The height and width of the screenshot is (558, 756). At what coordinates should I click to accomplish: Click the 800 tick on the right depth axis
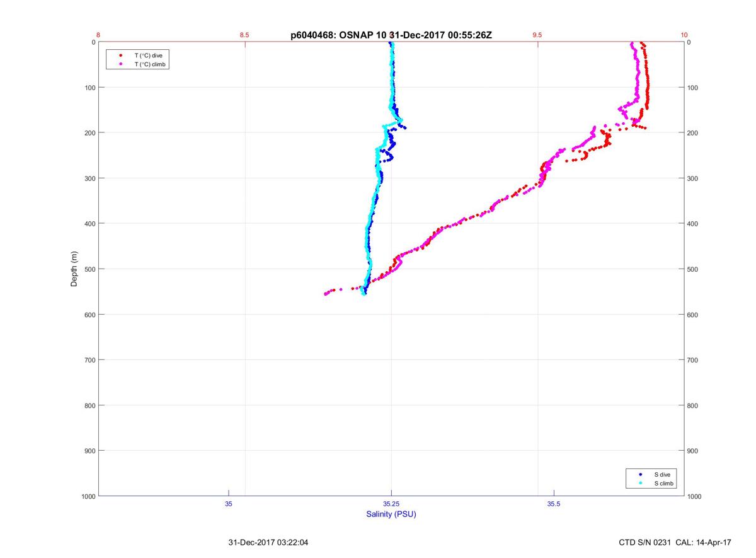pos(693,405)
